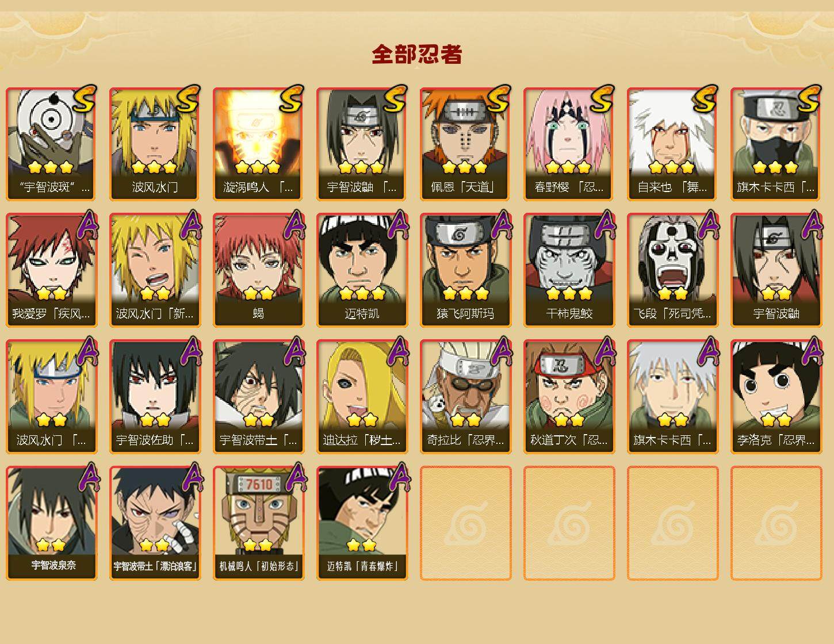
Task: Select the A-rank 宇智波鼬 card
Action: pos(776,270)
